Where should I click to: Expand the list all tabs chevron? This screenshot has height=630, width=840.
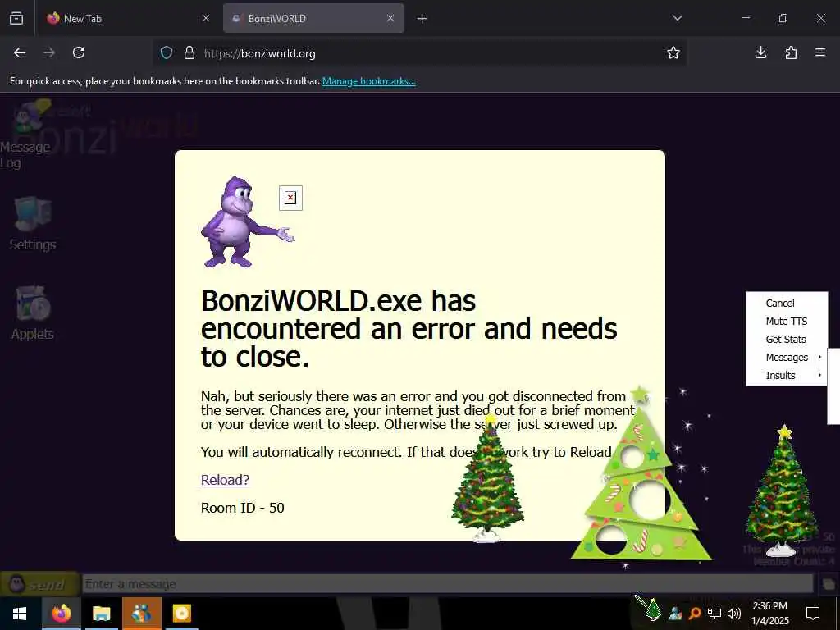(677, 18)
